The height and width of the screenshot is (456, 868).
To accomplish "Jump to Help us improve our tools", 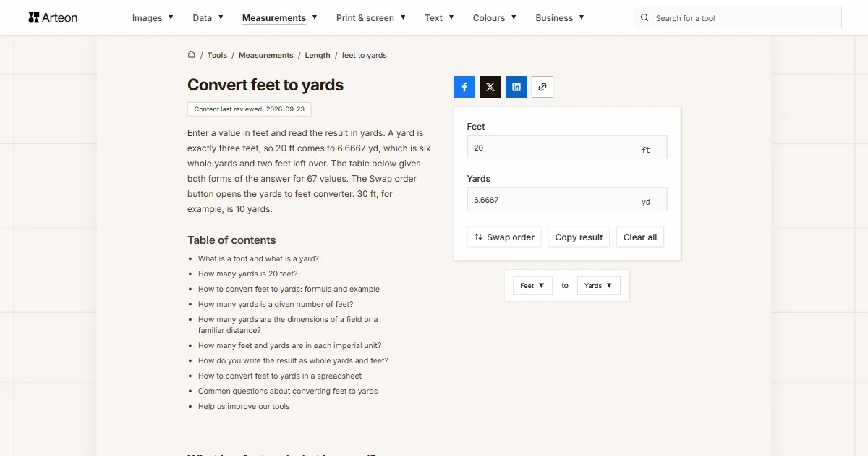I will click(244, 406).
